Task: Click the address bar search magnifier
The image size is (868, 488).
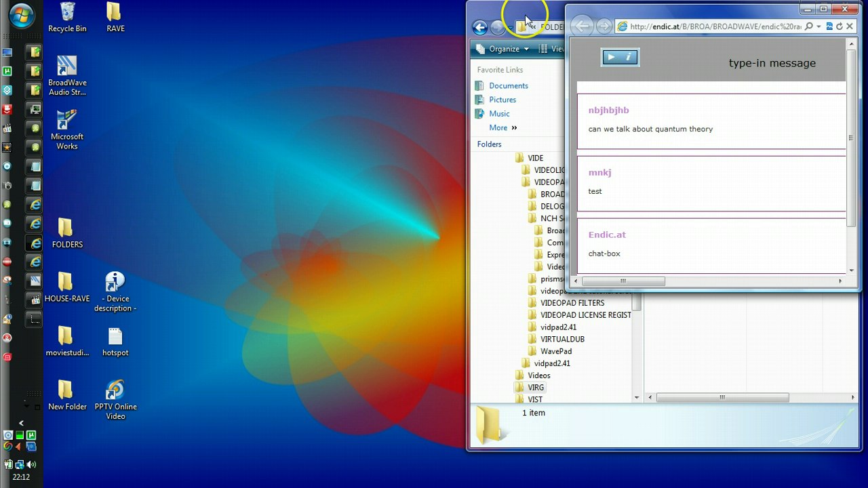Action: [x=808, y=26]
